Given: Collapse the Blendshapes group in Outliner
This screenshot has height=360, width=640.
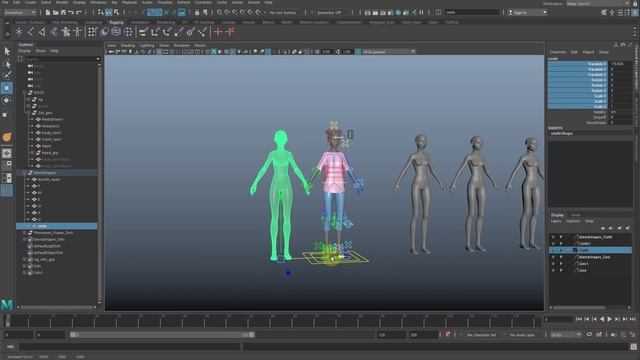Looking at the screenshot, I should pos(24,173).
